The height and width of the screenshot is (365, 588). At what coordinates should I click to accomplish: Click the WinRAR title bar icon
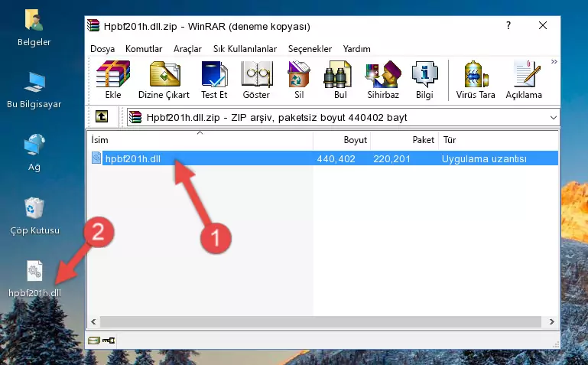tap(93, 26)
